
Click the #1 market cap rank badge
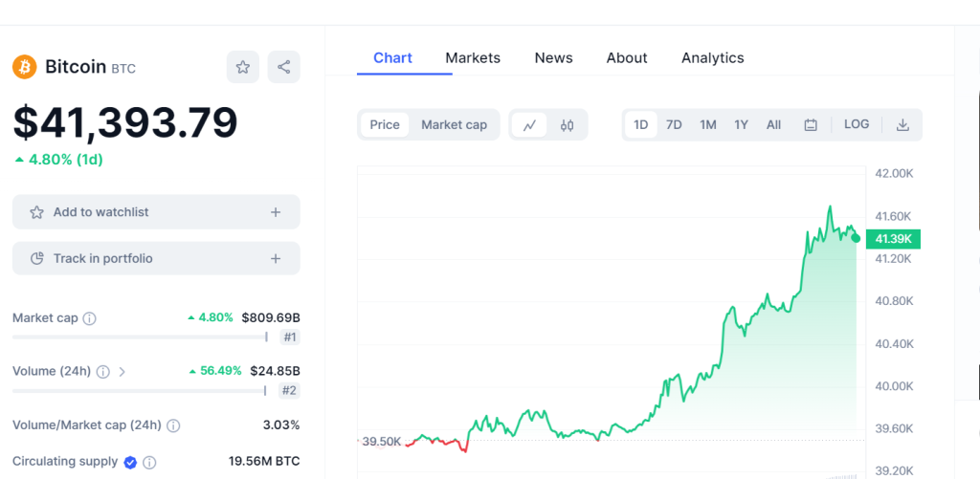pyautogui.click(x=289, y=337)
